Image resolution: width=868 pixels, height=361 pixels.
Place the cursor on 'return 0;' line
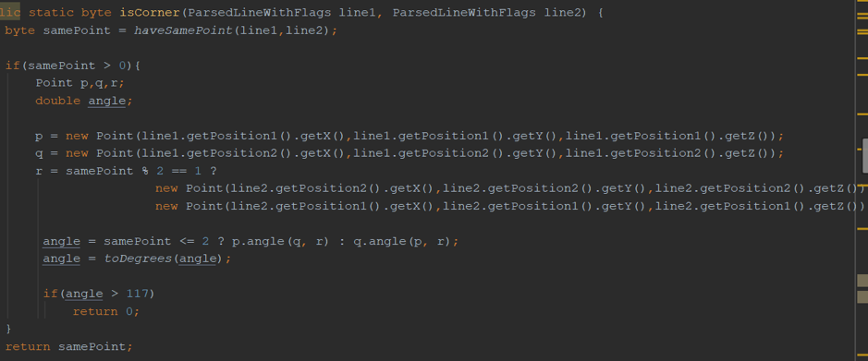click(105, 311)
